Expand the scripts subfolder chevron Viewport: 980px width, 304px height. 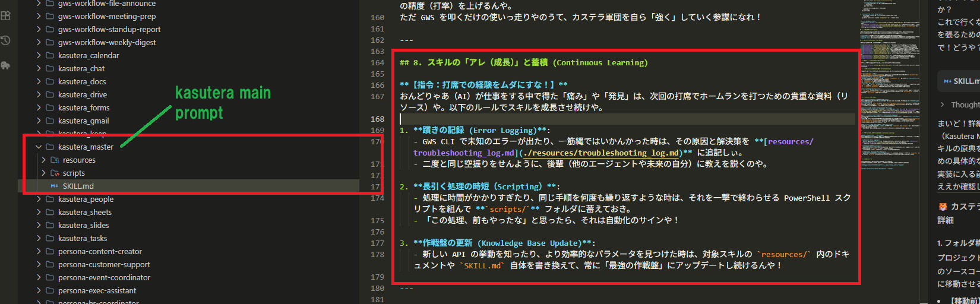tap(43, 173)
